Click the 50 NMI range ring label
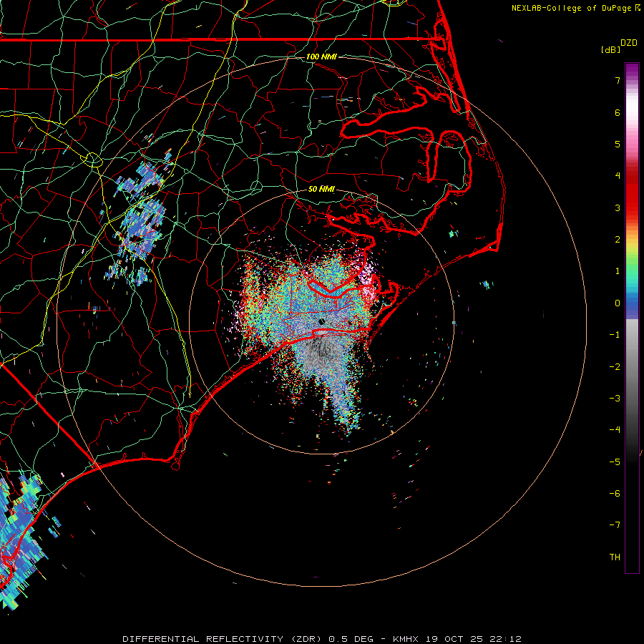The image size is (644, 644). point(321,189)
